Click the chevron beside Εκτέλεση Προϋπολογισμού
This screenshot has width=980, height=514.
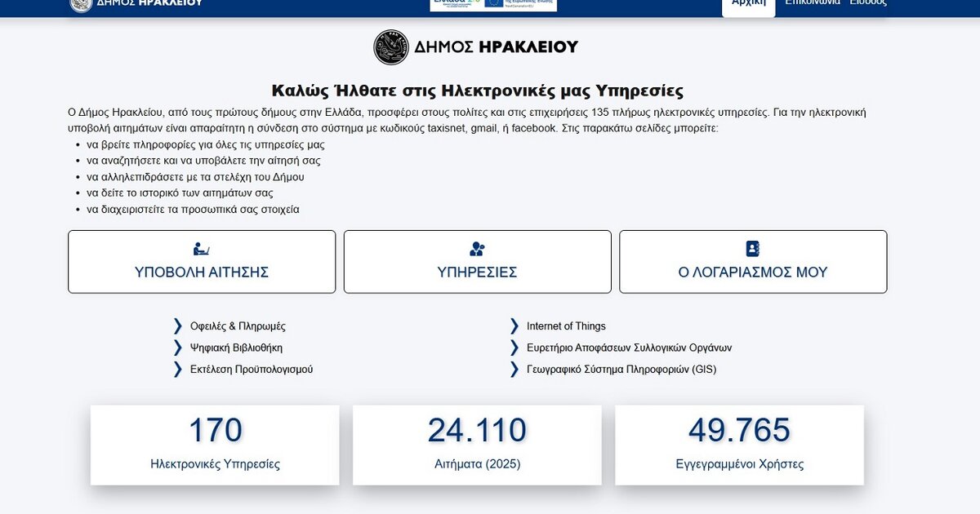[177, 370]
